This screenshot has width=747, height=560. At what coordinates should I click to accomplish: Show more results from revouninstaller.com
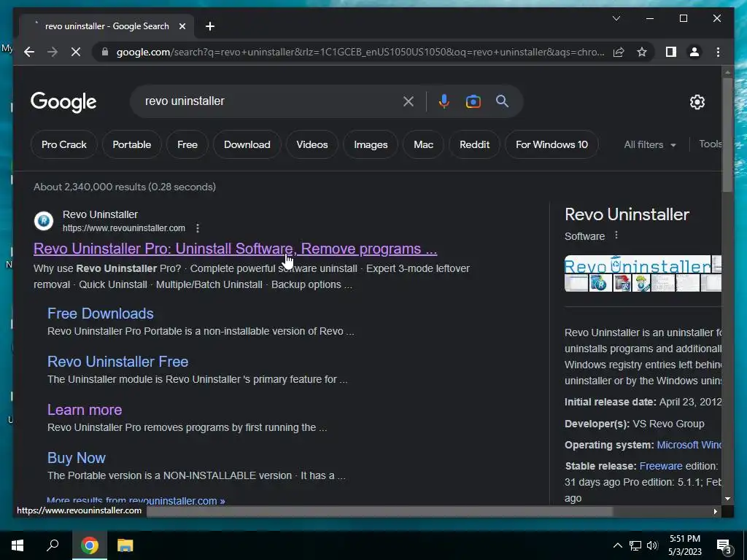coord(136,500)
